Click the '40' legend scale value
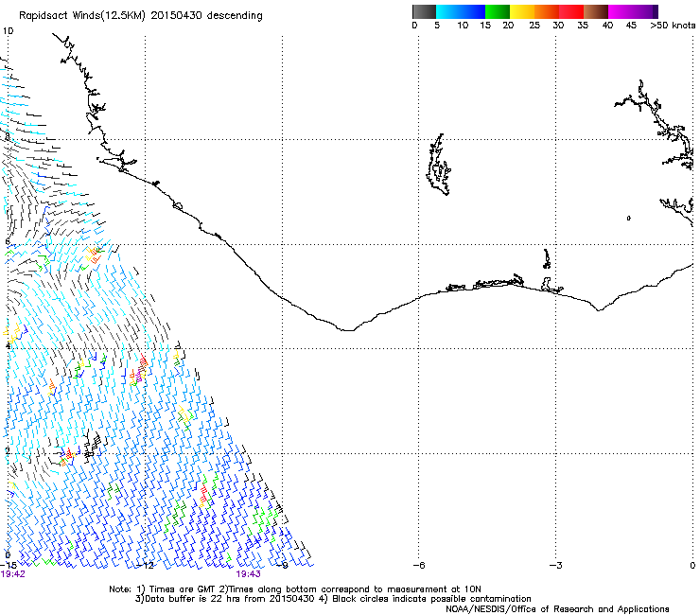The image size is (700, 615). coord(607,26)
